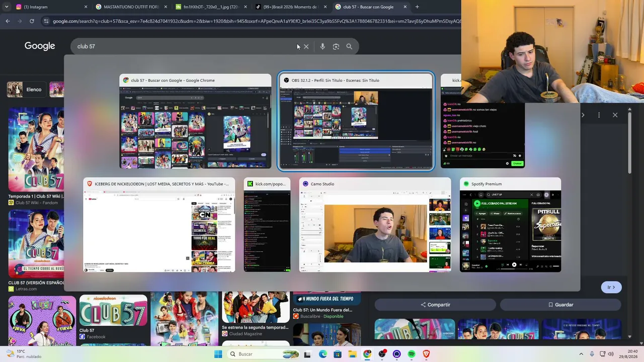
Task: Close the image preview side panel
Action: pyautogui.click(x=615, y=115)
